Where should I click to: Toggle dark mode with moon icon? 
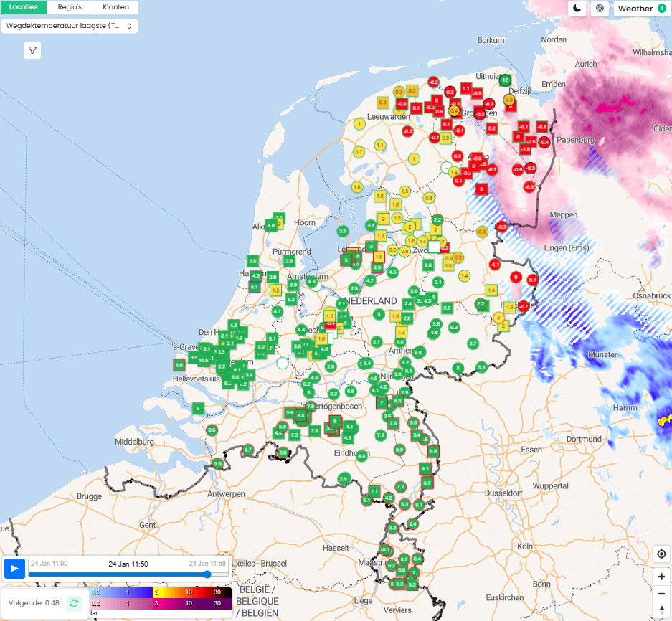click(577, 8)
